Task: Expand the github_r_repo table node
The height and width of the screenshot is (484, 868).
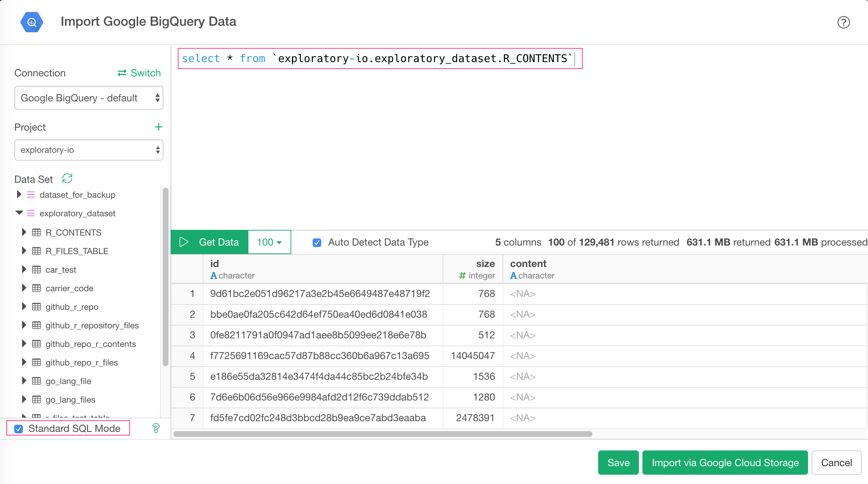Action: click(x=24, y=306)
